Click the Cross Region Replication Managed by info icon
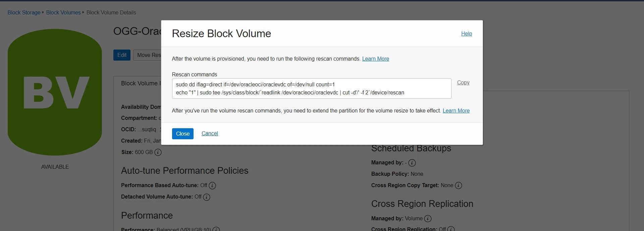The height and width of the screenshot is (231, 644). [428, 219]
